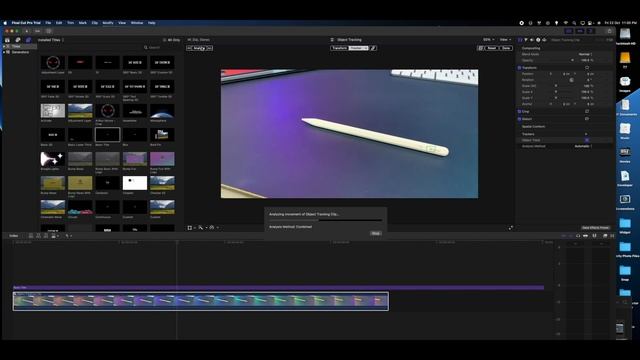Viewport: 640px width, 360px height.
Task: Select the Generators row in sidebar
Action: click(20, 52)
